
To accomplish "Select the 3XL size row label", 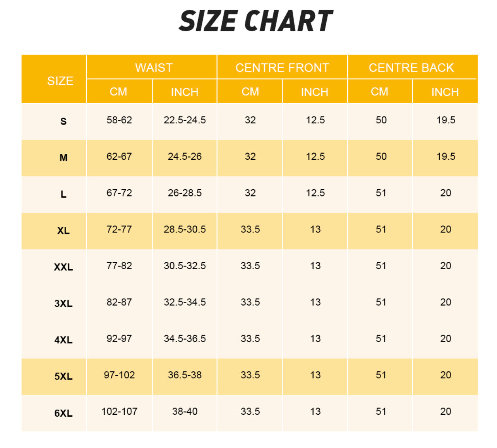I will point(63,304).
